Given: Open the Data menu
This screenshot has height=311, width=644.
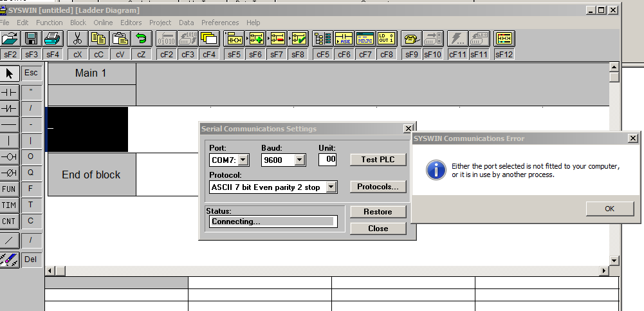Looking at the screenshot, I should point(187,23).
